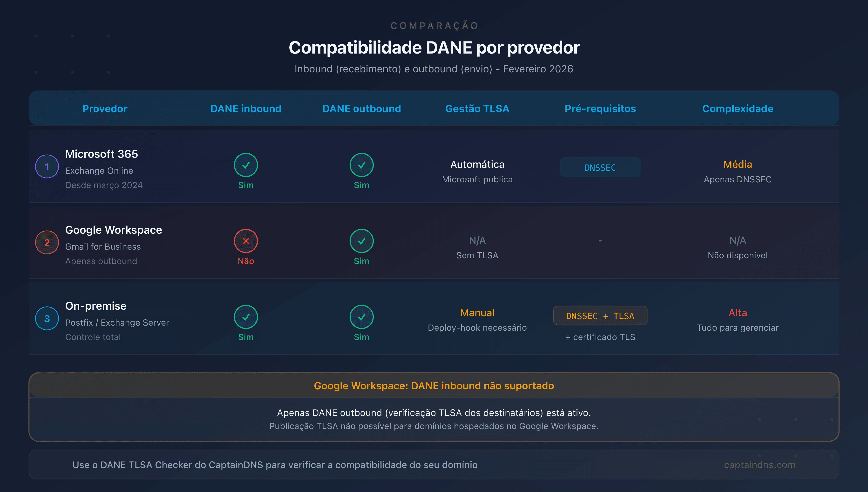Click the 'Controle total' note
The height and width of the screenshot is (492, 868).
pyautogui.click(x=93, y=337)
